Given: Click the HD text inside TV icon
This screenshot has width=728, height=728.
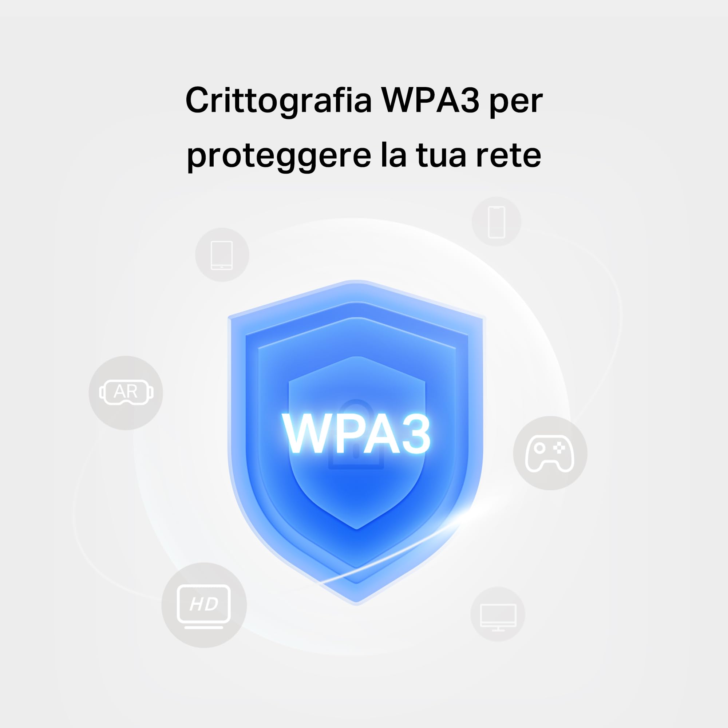Looking at the screenshot, I should pyautogui.click(x=203, y=604).
